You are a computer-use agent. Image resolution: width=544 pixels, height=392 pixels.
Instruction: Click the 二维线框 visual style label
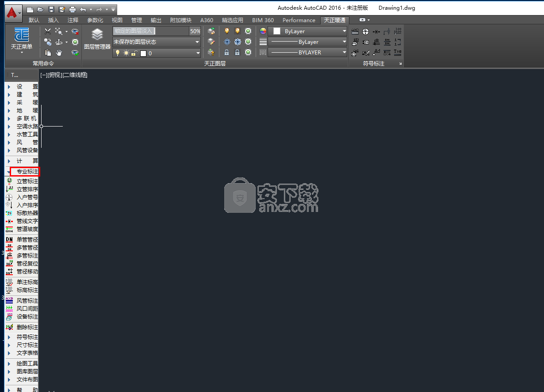[75, 75]
